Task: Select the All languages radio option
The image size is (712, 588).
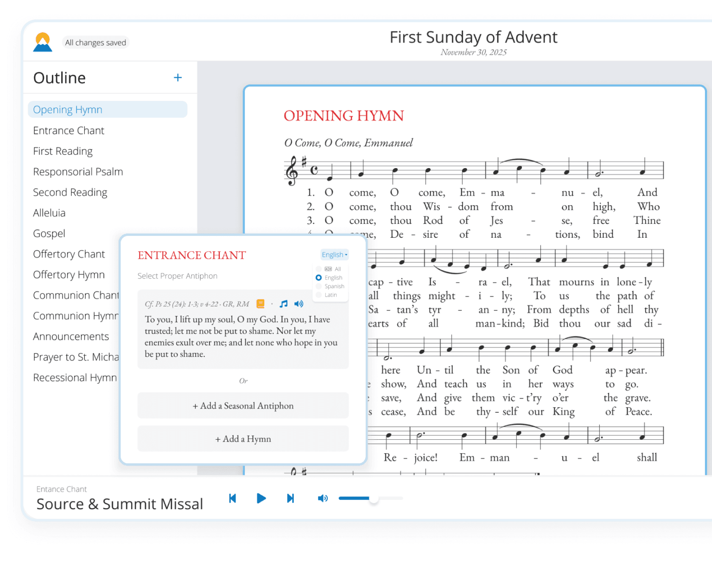Action: [318, 269]
